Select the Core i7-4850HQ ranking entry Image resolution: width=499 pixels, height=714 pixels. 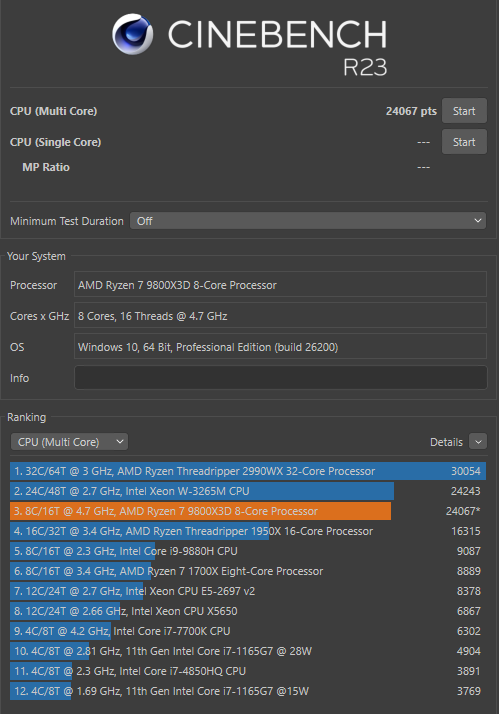tap(248, 671)
